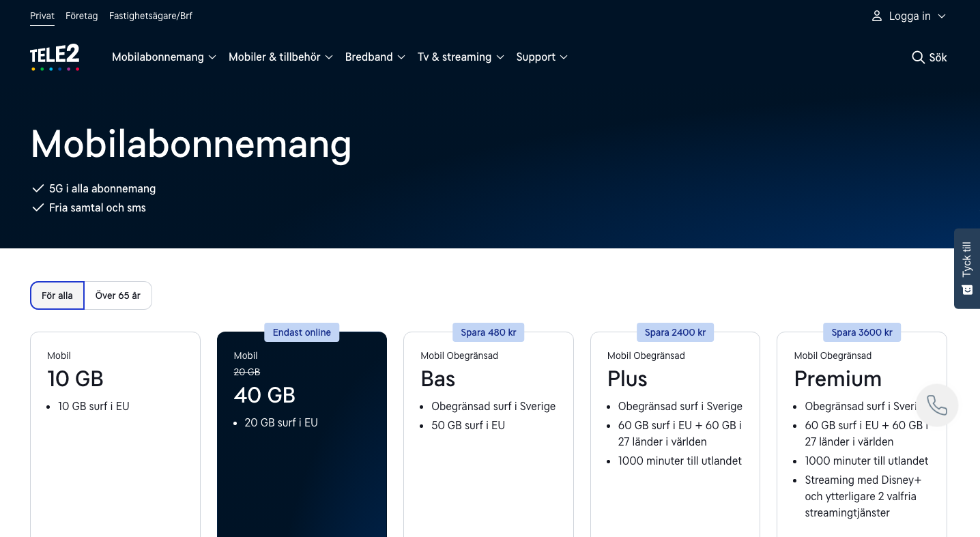Image resolution: width=980 pixels, height=537 pixels.
Task: Click the struck-through 20 GB text
Action: point(247,372)
